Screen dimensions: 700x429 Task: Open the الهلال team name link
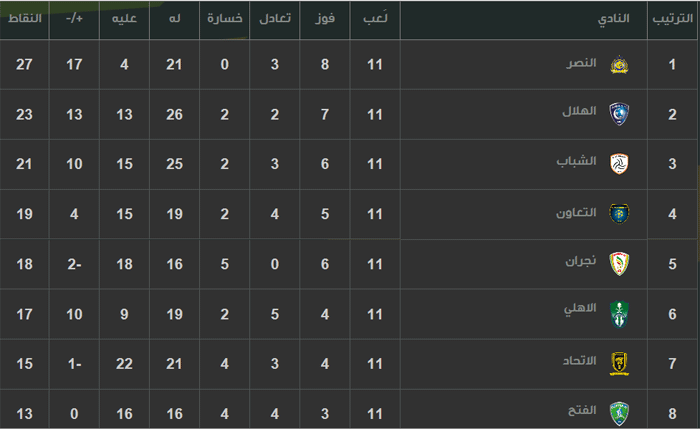point(579,111)
